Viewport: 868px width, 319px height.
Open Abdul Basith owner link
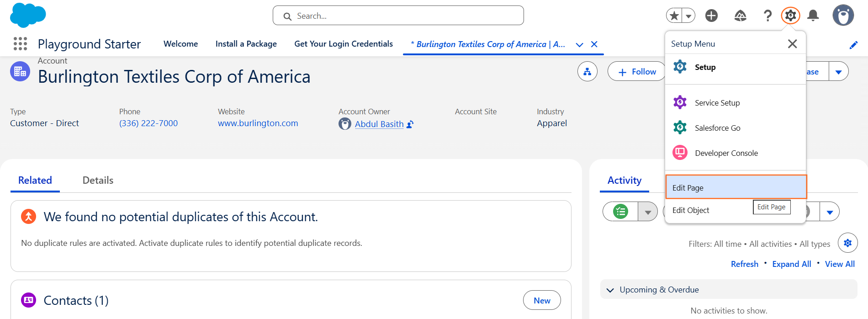coord(379,124)
